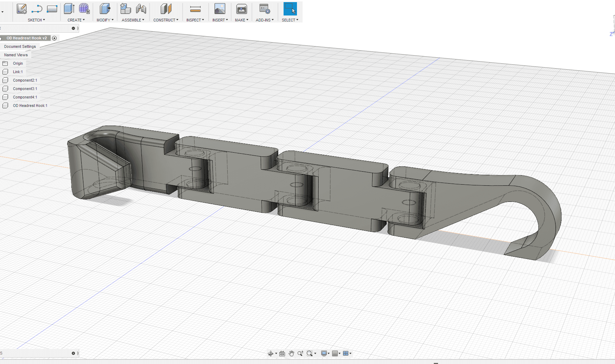Click the Measure ruler icon
615x364 pixels.
(x=195, y=9)
